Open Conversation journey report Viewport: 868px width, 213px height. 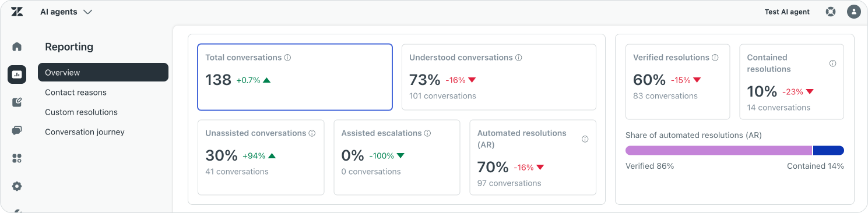click(x=85, y=132)
